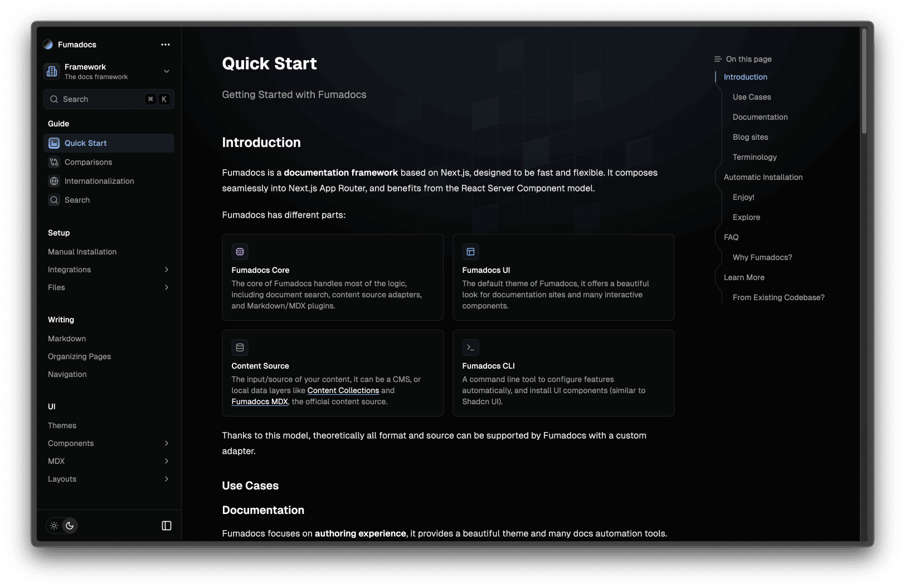
Task: Follow the Fumadocs MDX link
Action: tap(260, 401)
